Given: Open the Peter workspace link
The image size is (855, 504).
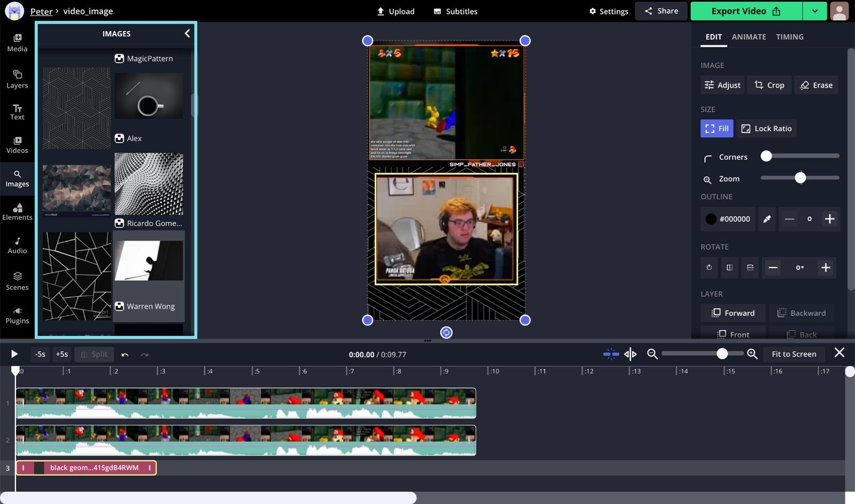Looking at the screenshot, I should point(41,11).
